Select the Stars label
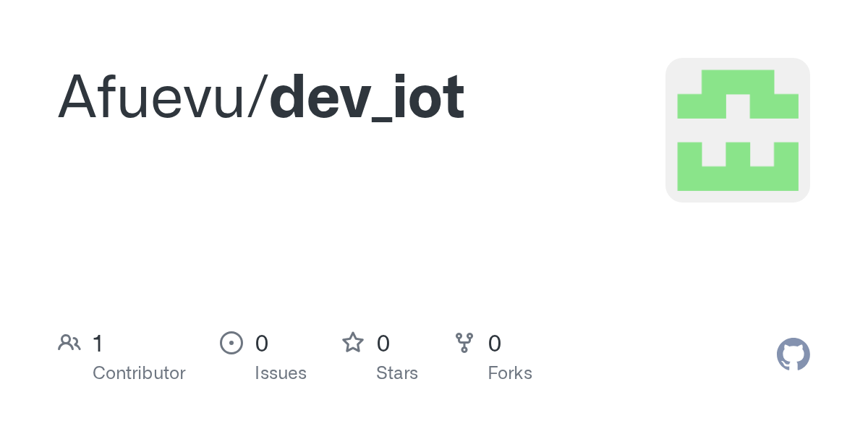868x434 pixels. 397,373
